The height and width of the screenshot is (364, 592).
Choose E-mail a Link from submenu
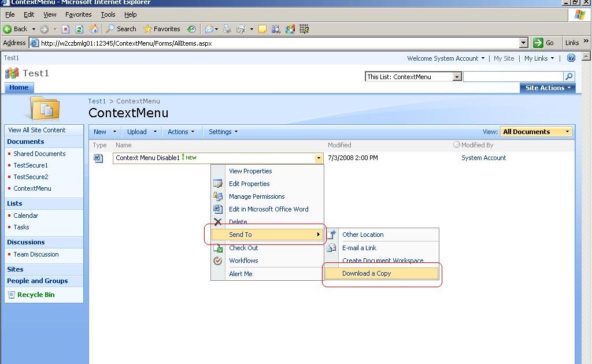(382, 248)
